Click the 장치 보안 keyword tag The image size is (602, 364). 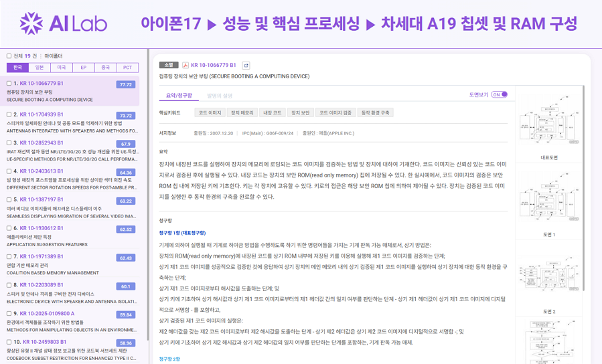[x=300, y=113]
